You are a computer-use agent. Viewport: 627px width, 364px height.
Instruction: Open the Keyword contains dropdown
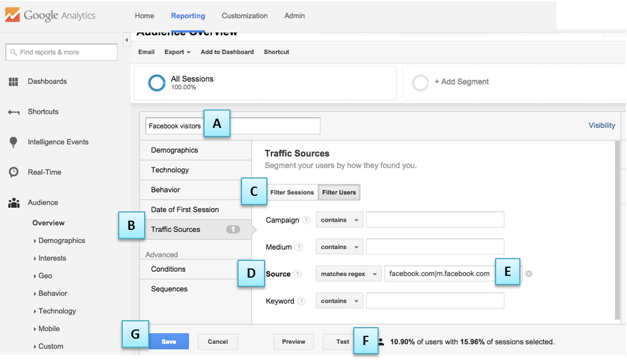click(339, 301)
